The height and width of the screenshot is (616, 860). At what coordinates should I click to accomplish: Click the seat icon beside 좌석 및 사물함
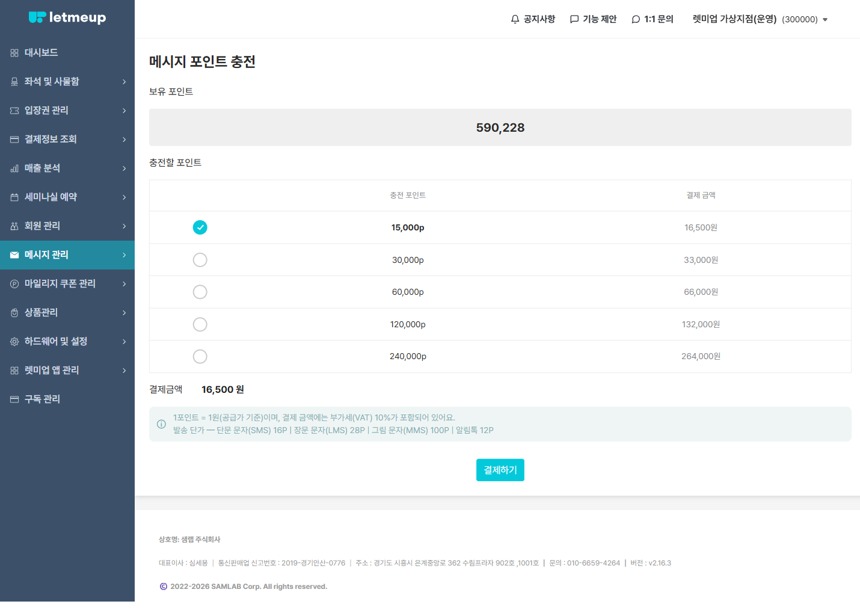(14, 82)
